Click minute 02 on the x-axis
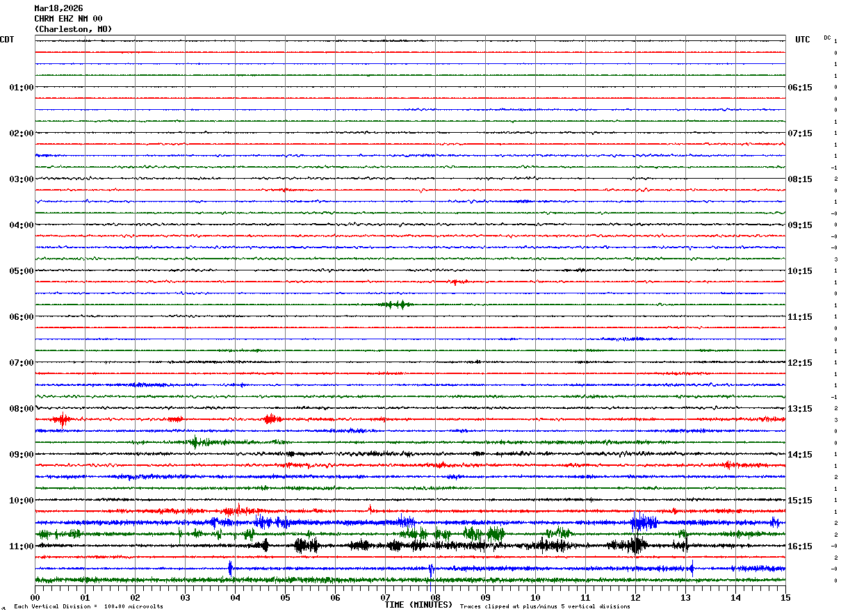The height and width of the screenshot is (616, 841). pyautogui.click(x=135, y=597)
